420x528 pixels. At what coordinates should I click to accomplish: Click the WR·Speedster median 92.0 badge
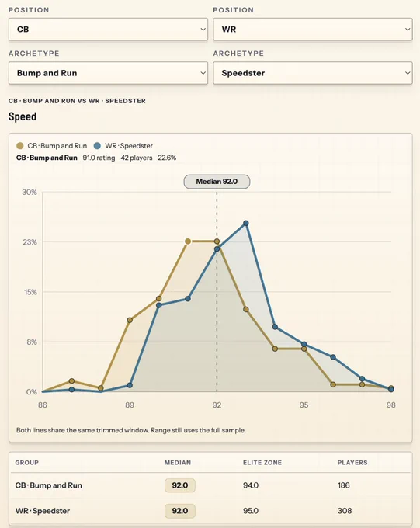coord(180,511)
